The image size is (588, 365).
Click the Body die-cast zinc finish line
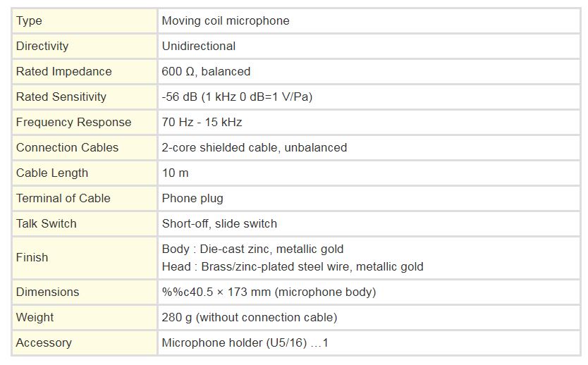pyautogui.click(x=252, y=249)
